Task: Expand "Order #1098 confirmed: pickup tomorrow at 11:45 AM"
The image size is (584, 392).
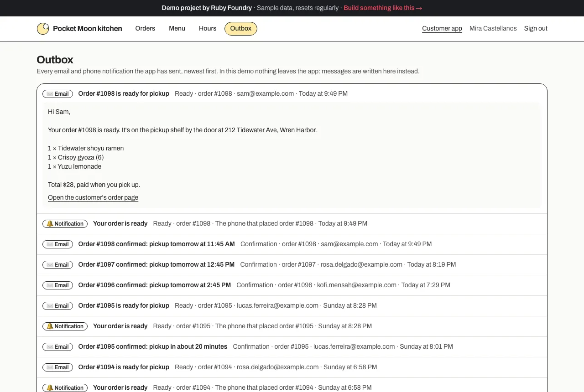Action: coord(156,244)
